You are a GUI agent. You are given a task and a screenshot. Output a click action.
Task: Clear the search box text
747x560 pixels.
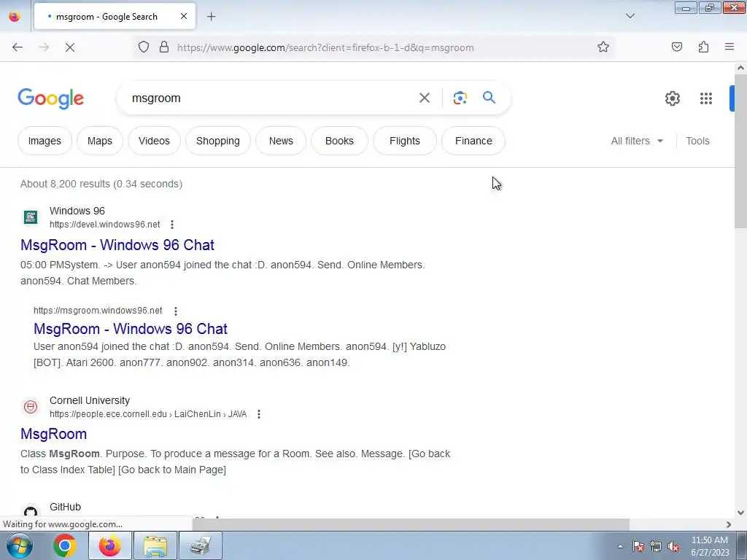[x=424, y=98]
